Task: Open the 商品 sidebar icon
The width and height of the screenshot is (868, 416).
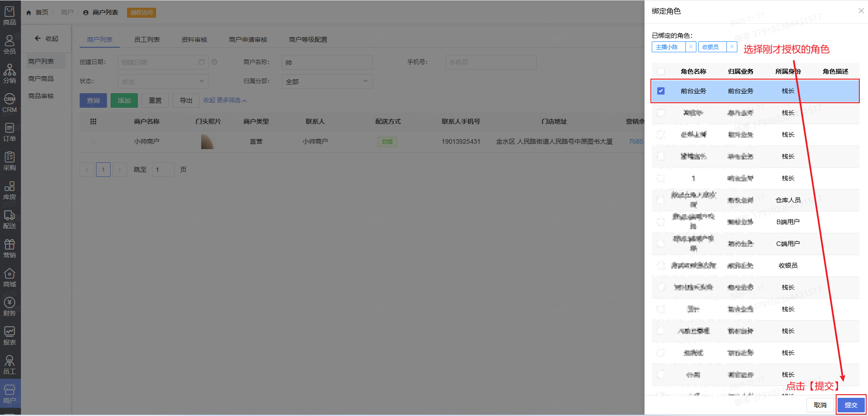Action: click(x=10, y=15)
